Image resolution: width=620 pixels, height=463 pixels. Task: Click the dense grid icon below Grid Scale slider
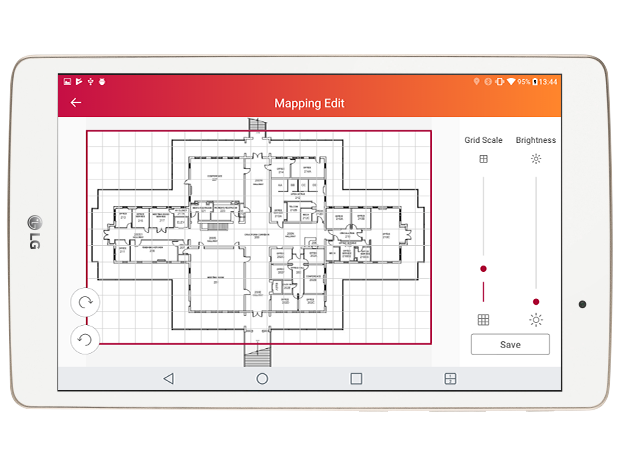click(x=483, y=319)
